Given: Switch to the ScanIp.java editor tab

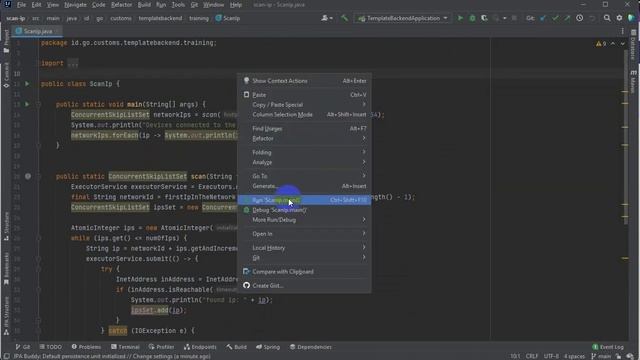Looking at the screenshot, I should click(37, 31).
